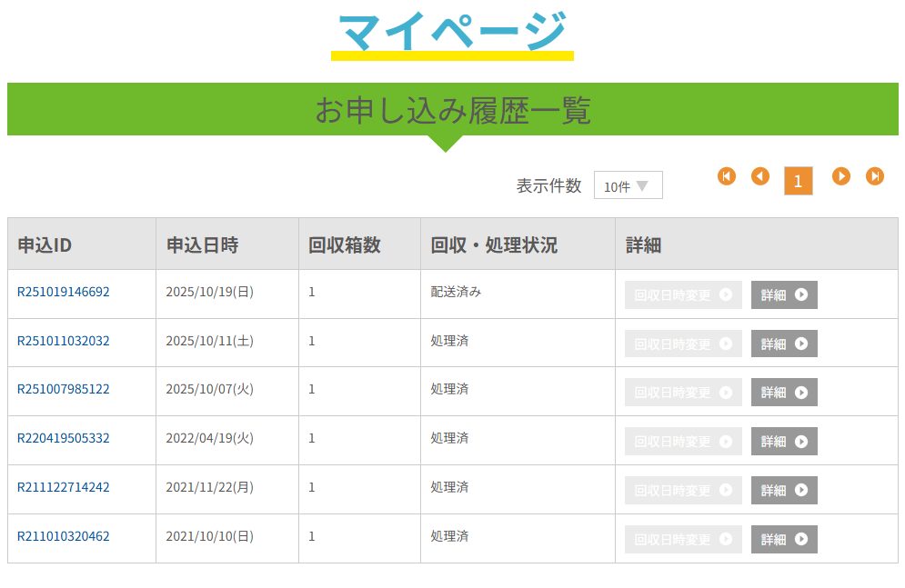View 詳細 for the 2022/04/19 application
Screen dimensions: 905x588
pos(784,442)
